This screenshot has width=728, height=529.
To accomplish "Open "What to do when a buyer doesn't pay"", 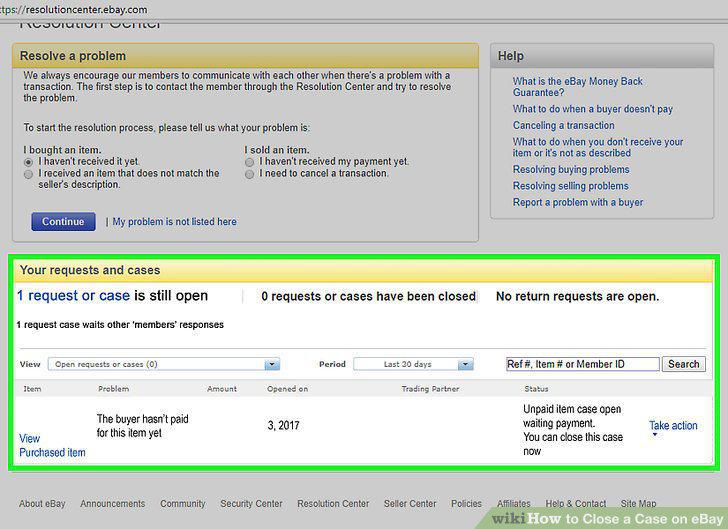I will [592, 109].
